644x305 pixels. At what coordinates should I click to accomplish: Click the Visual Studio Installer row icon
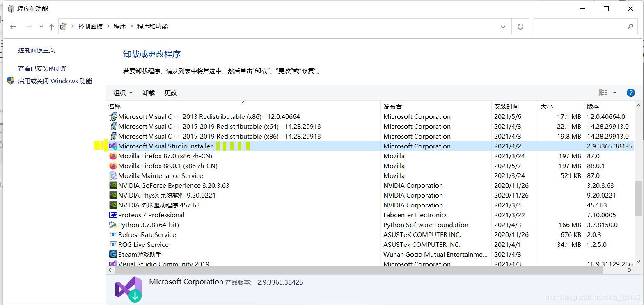tap(113, 146)
